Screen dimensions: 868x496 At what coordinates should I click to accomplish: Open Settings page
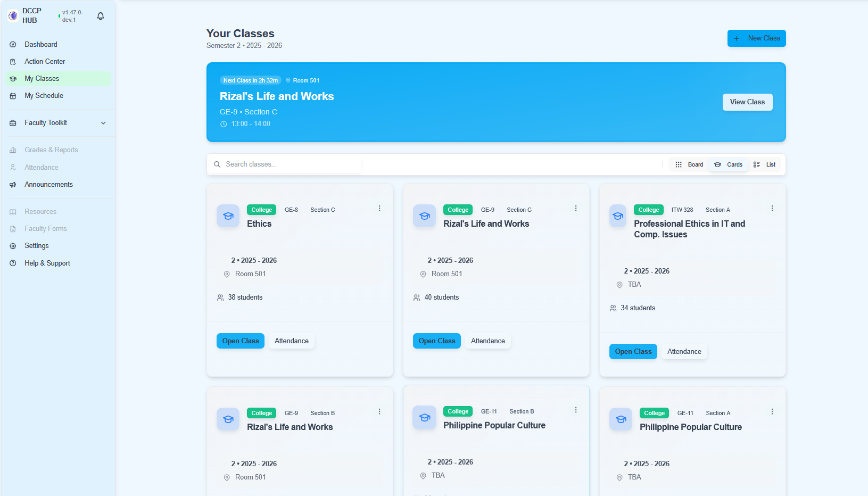coord(58,246)
